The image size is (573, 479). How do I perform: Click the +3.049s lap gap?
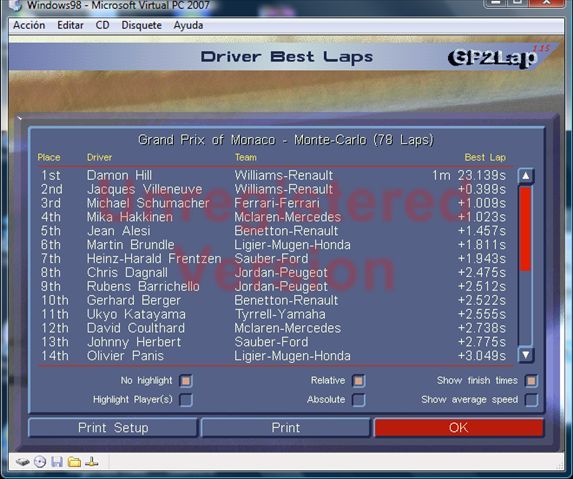[x=482, y=356]
